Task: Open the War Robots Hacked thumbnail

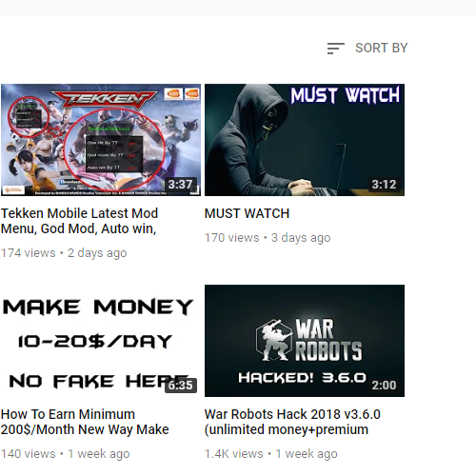Action: tap(305, 341)
